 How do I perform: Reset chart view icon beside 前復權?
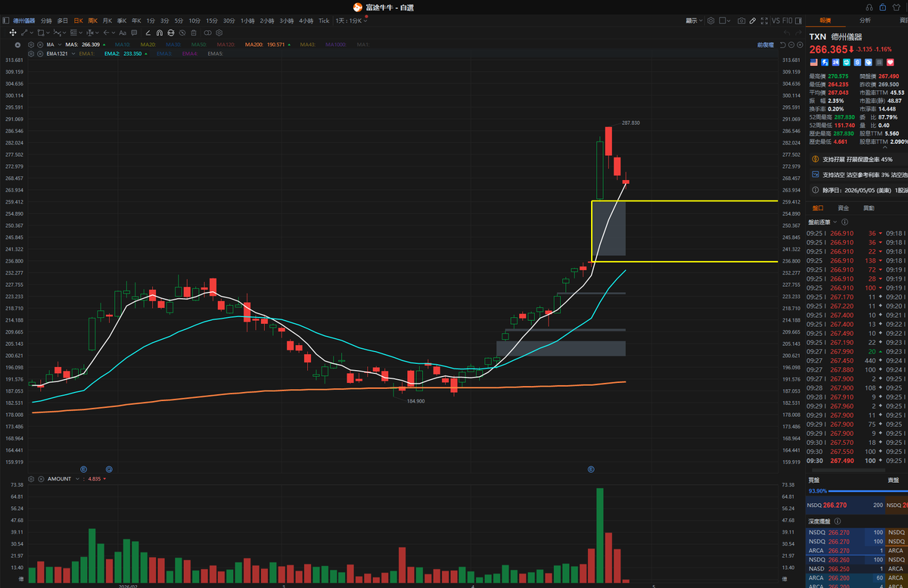tap(782, 45)
